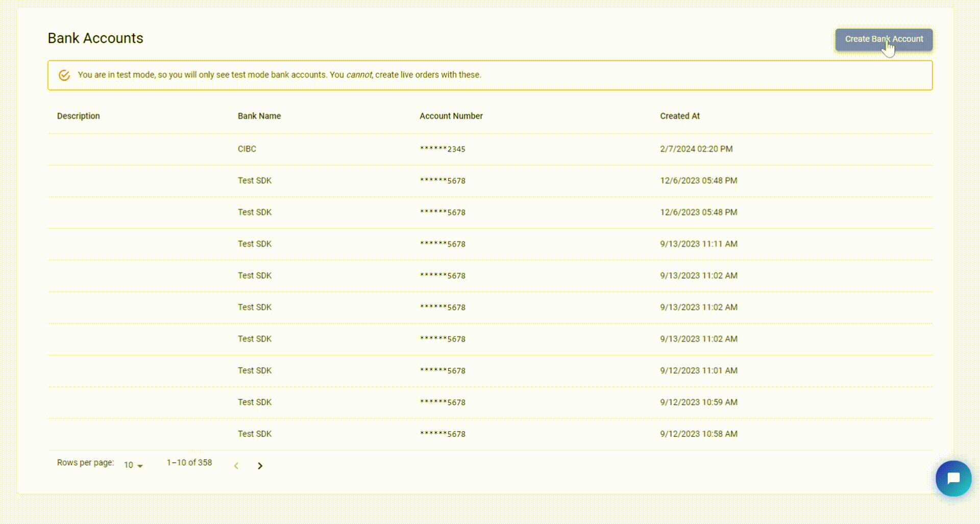
Task: Select the 9/12/2023 11:01 AM entry
Action: tap(699, 371)
